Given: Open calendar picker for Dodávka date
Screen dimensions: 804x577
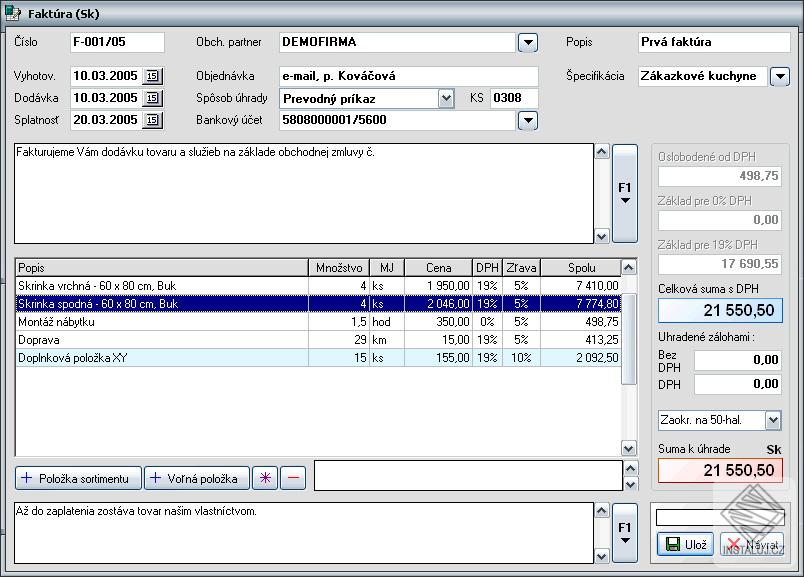Looking at the screenshot, I should pyautogui.click(x=152, y=98).
